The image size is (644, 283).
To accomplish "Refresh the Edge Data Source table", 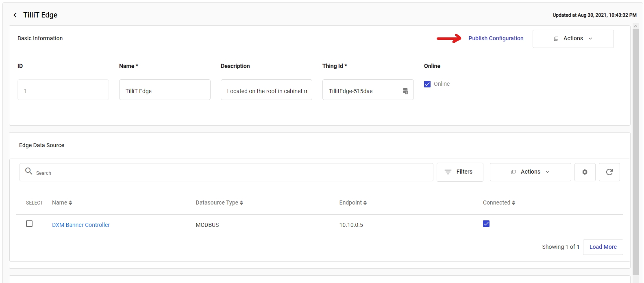I will click(609, 172).
